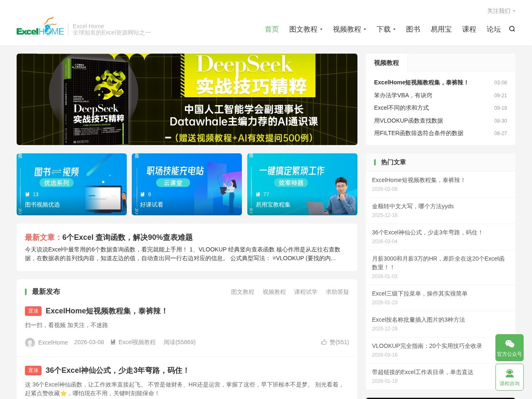Open the search magnifier icon
Image resolution: width=532 pixels, height=399 pixels.
pyautogui.click(x=512, y=29)
